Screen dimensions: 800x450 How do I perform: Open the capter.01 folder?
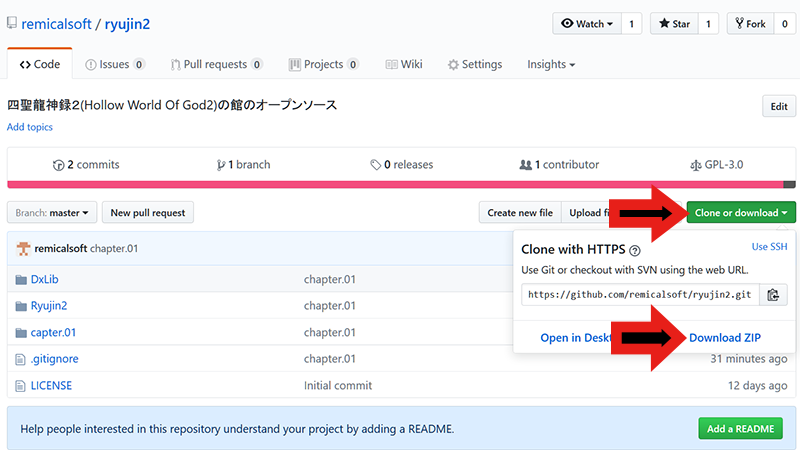pos(53,332)
